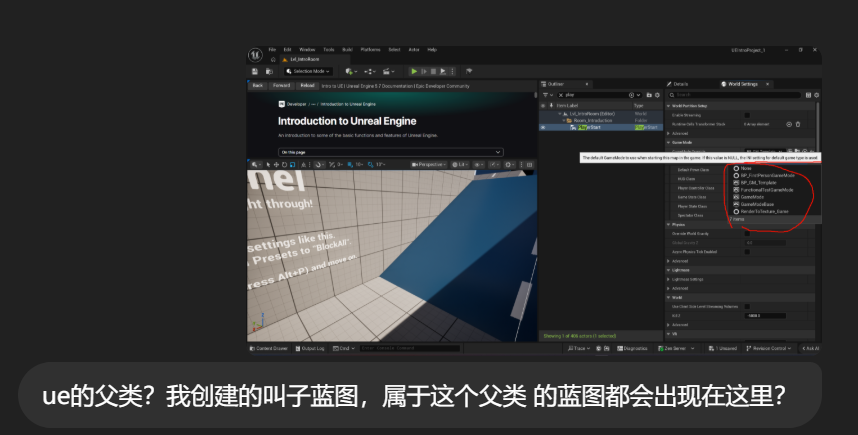Open Outliner settings gear

point(657,95)
